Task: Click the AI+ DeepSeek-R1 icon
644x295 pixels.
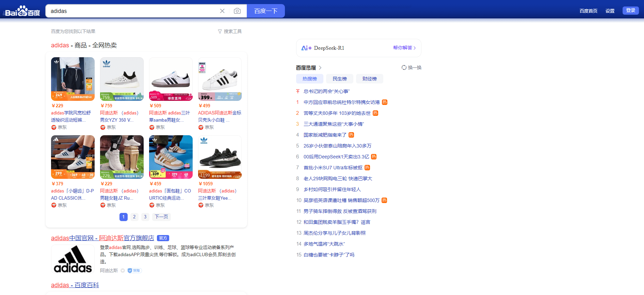Action: tap(307, 48)
